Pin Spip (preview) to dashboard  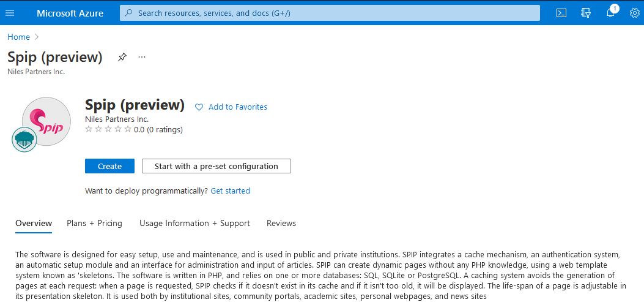[x=122, y=57]
